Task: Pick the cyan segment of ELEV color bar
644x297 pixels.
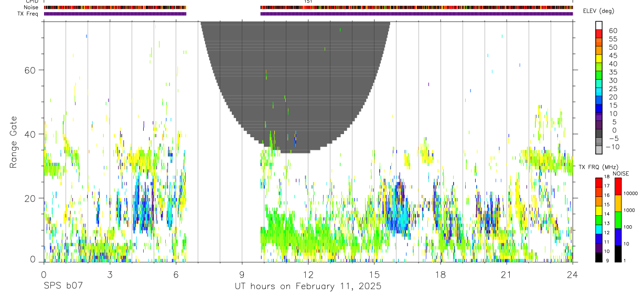Action: (x=598, y=92)
